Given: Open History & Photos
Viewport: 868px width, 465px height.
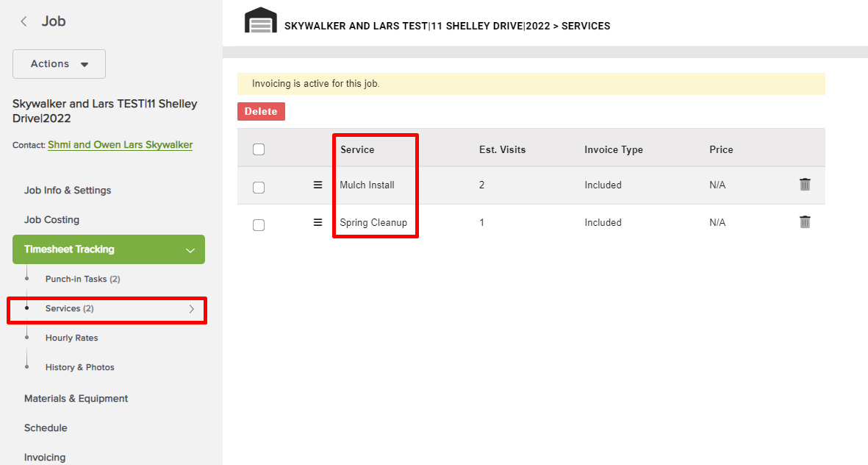Looking at the screenshot, I should [x=79, y=367].
